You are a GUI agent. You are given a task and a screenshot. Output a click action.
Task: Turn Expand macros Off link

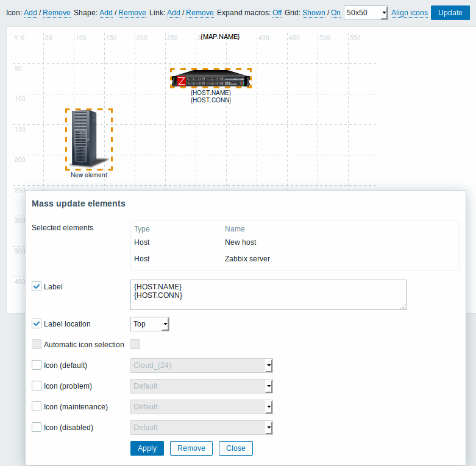[277, 12]
